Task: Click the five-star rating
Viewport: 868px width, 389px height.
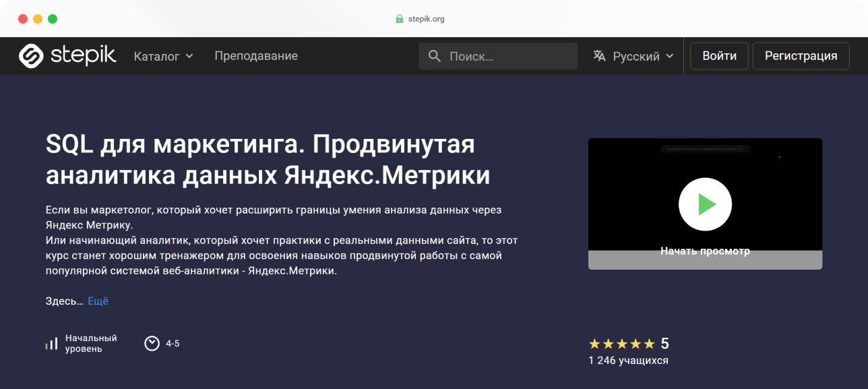Action: pyautogui.click(x=621, y=344)
